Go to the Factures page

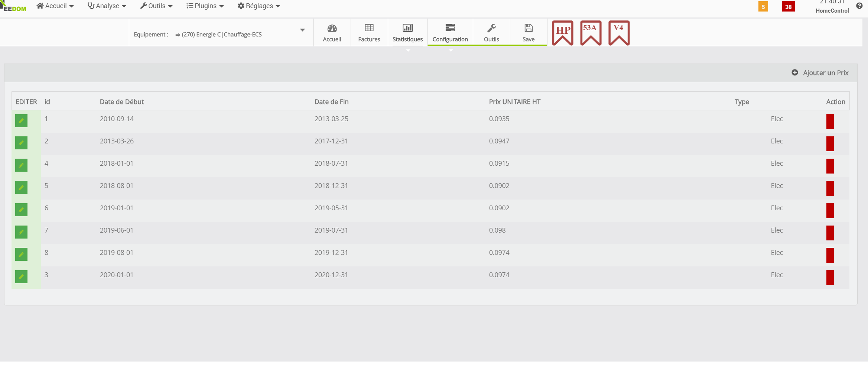(x=369, y=33)
